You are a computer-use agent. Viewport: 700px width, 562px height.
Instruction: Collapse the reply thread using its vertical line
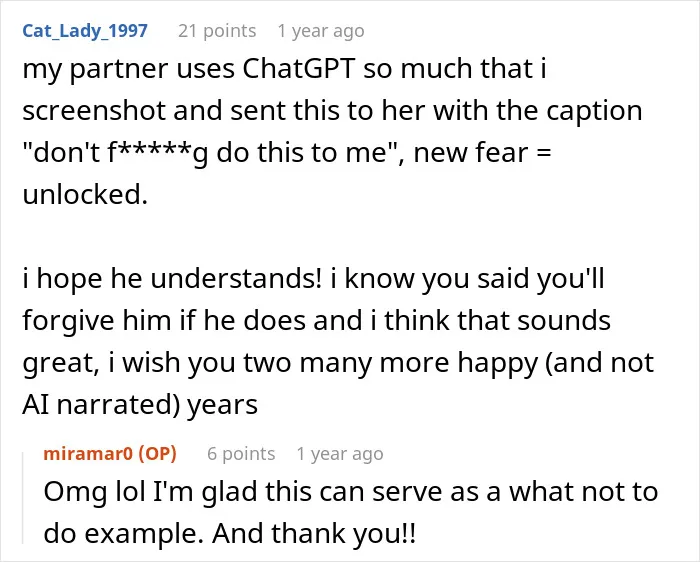tap(23, 498)
